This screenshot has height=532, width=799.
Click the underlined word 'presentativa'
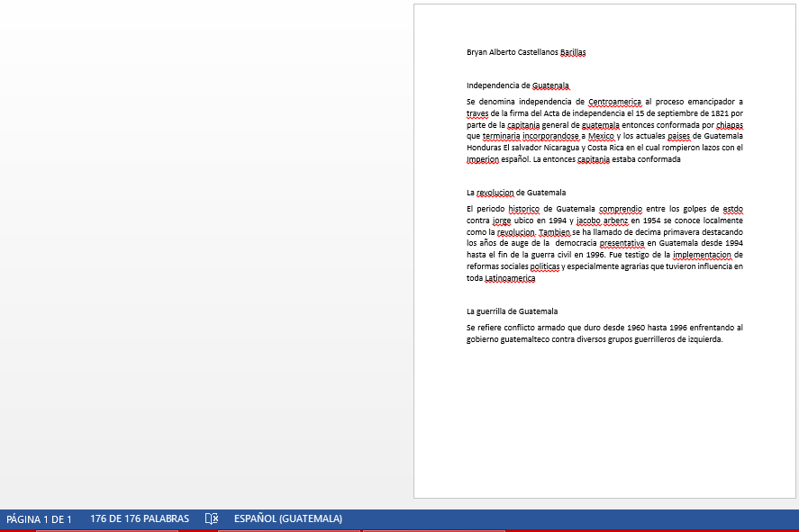(x=622, y=243)
